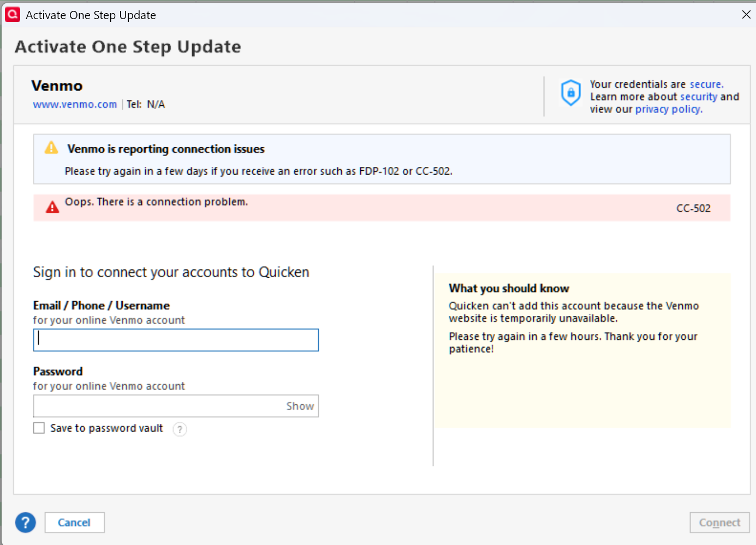Click the red error triangle icon
Viewport: 756px width, 545px height.
coord(52,207)
